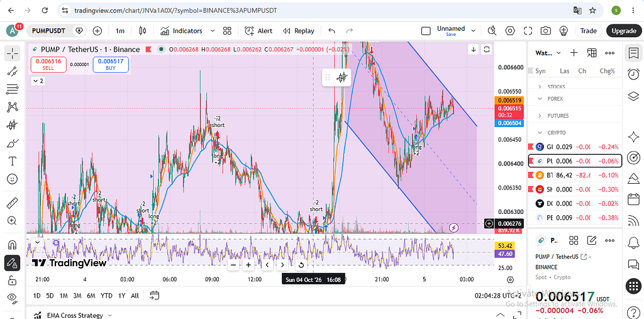Select the zoom in tool
Viewport: 644px width, 319px height.
tap(13, 221)
